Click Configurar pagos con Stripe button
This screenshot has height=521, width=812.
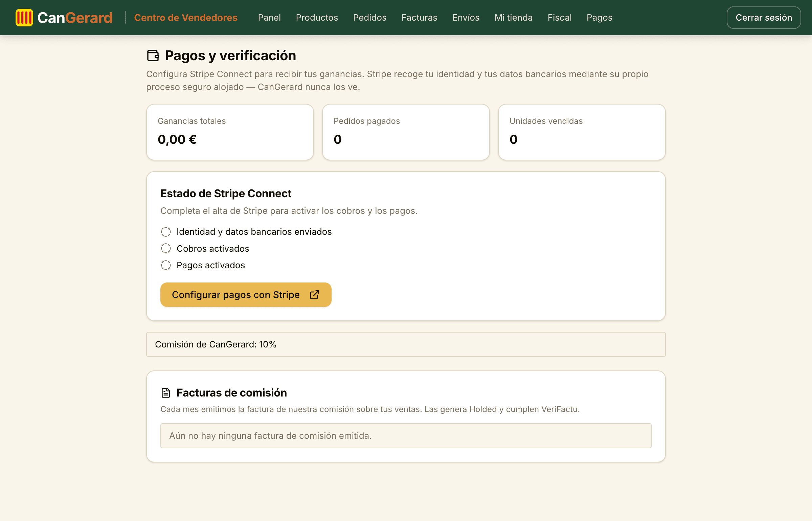pos(246,295)
